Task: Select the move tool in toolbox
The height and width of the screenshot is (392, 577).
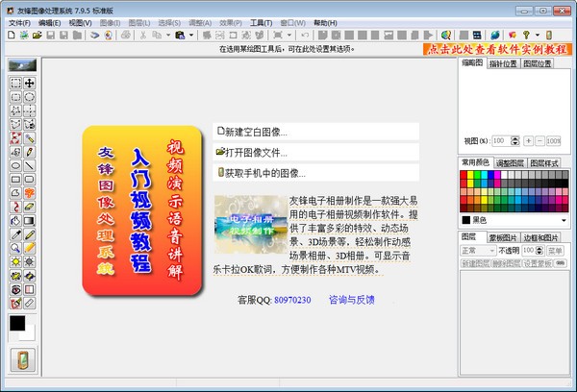Action: click(x=30, y=84)
